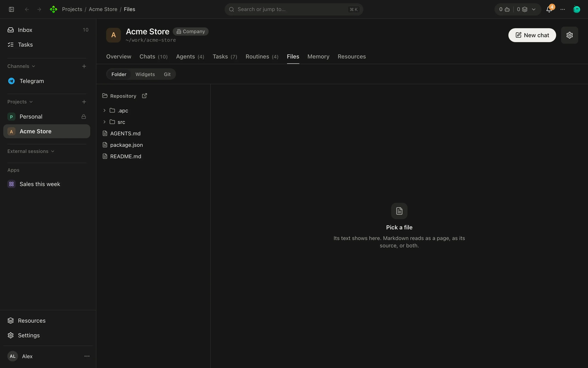Viewport: 588px width, 368px height.
Task: Go to Acme Store in the breadcrumb
Action: pos(103,9)
